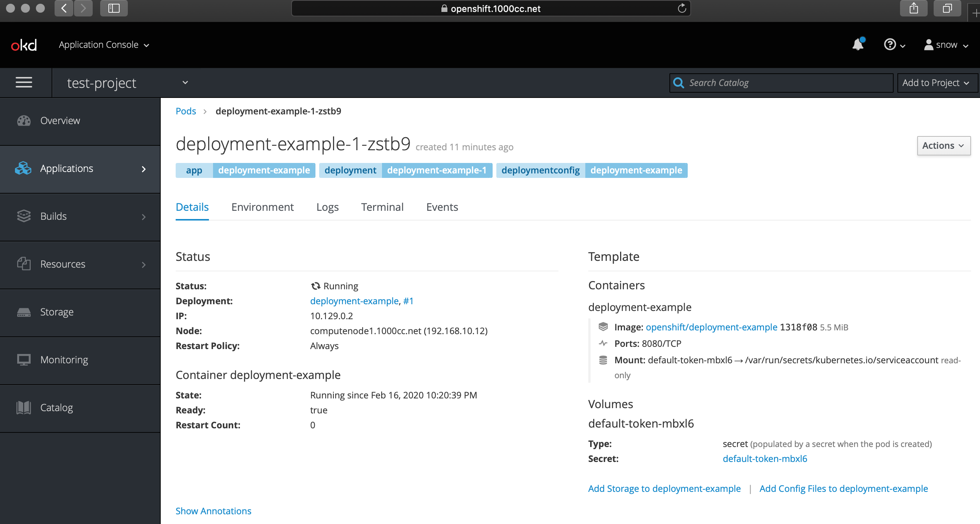Click the Ports value 8080/TCP
980x524 pixels.
click(x=661, y=343)
